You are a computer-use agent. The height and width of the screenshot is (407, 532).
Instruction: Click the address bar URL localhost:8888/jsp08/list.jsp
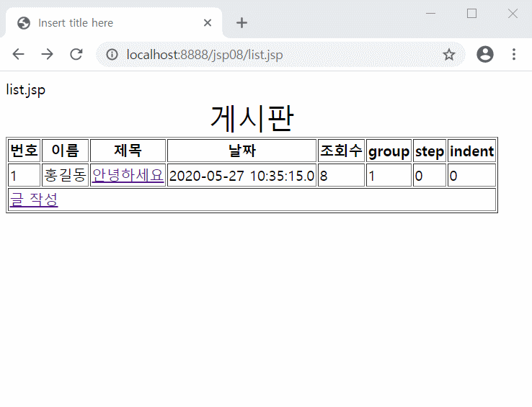click(x=205, y=55)
